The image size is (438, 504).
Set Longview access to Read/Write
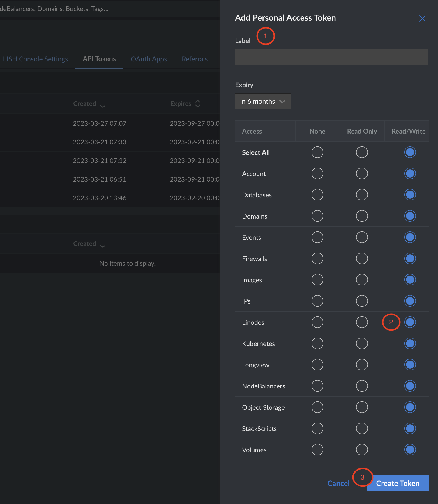tap(410, 365)
